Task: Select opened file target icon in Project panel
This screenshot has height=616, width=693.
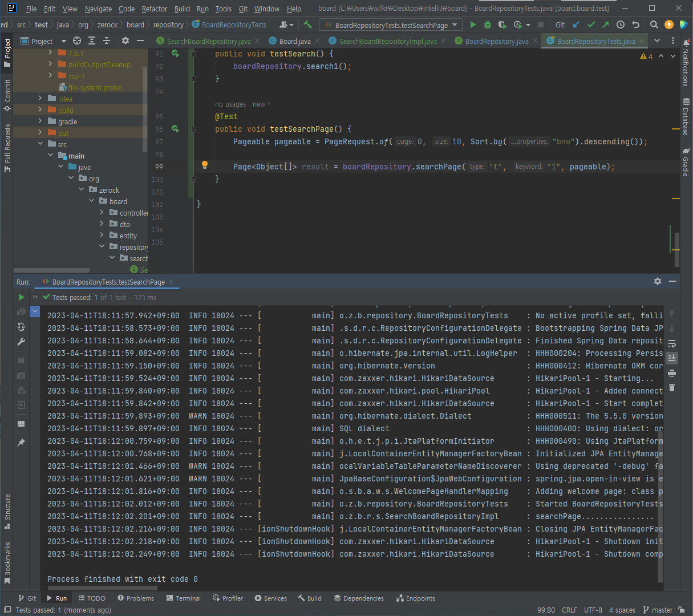Action: pos(77,40)
